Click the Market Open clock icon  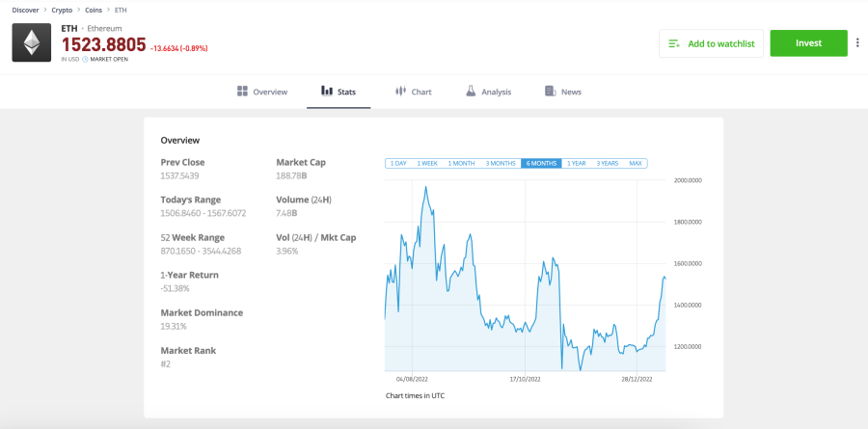click(x=85, y=59)
